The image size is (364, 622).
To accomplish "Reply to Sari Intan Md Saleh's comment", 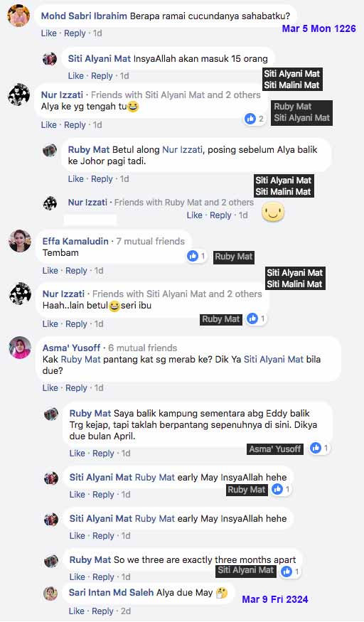I will coord(102,611).
